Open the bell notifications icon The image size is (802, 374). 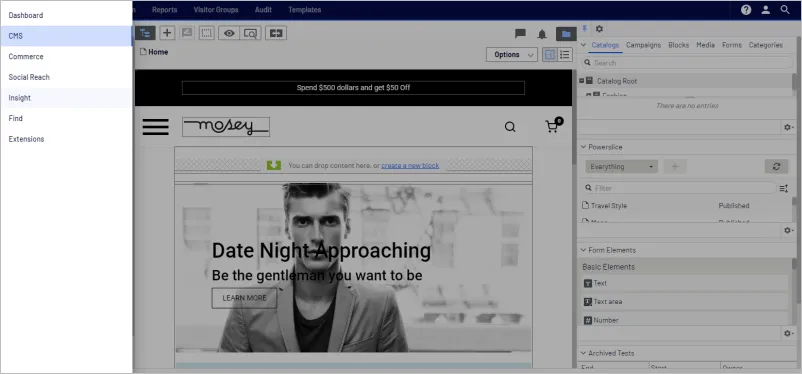click(542, 34)
